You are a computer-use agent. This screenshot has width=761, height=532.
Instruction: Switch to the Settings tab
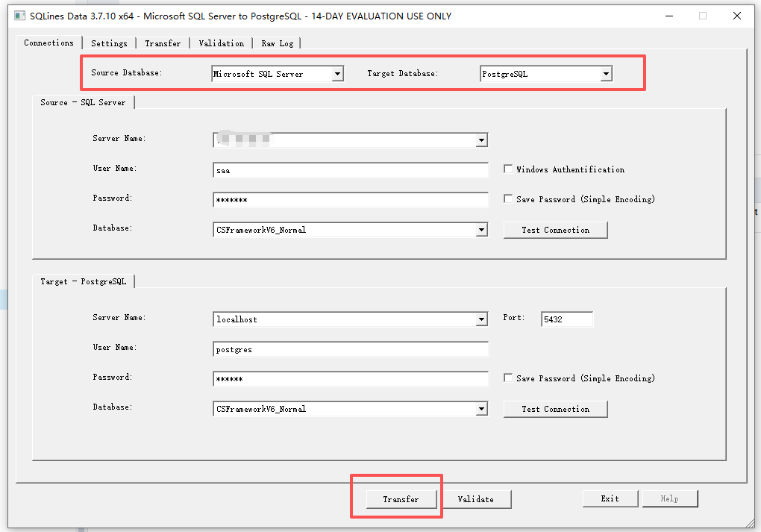109,43
